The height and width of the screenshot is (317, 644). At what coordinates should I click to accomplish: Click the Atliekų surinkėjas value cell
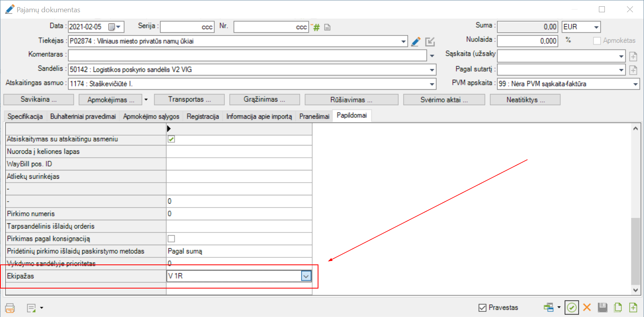click(239, 176)
